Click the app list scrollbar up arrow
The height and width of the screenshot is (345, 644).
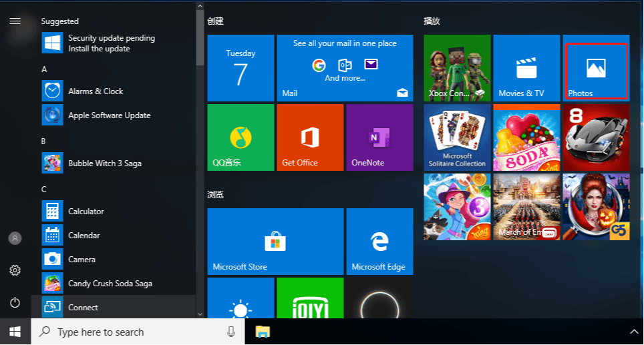point(200,6)
